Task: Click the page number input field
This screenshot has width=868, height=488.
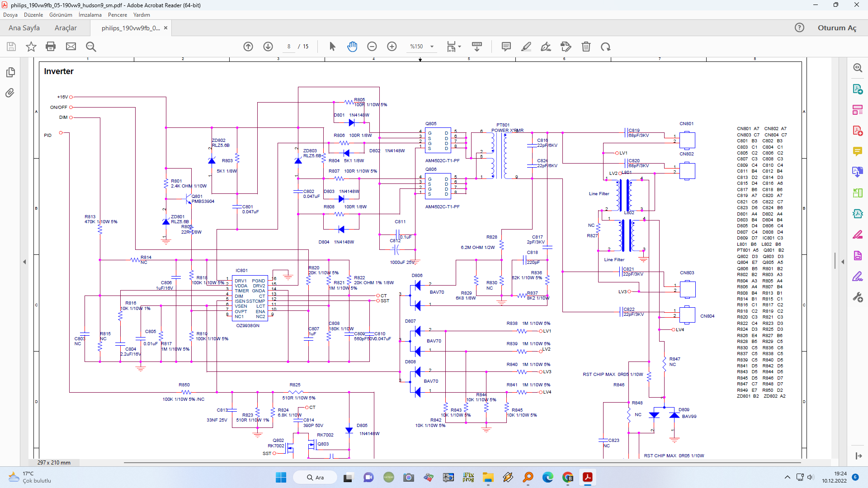Action: [x=289, y=47]
